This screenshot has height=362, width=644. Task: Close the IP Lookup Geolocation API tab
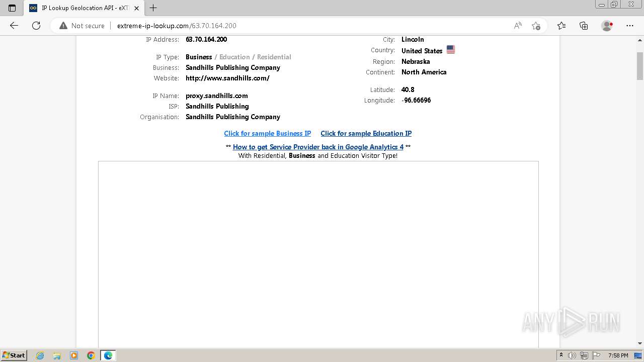point(136,8)
